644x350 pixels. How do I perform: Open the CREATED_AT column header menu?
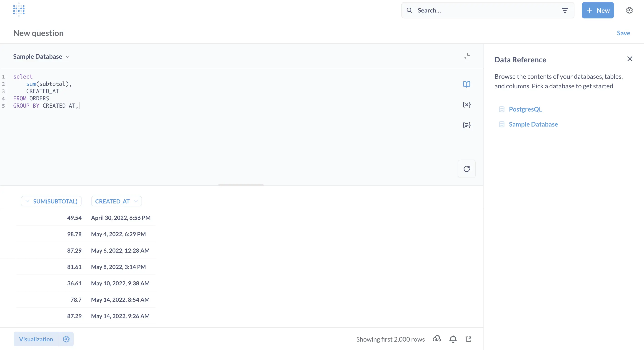click(116, 201)
